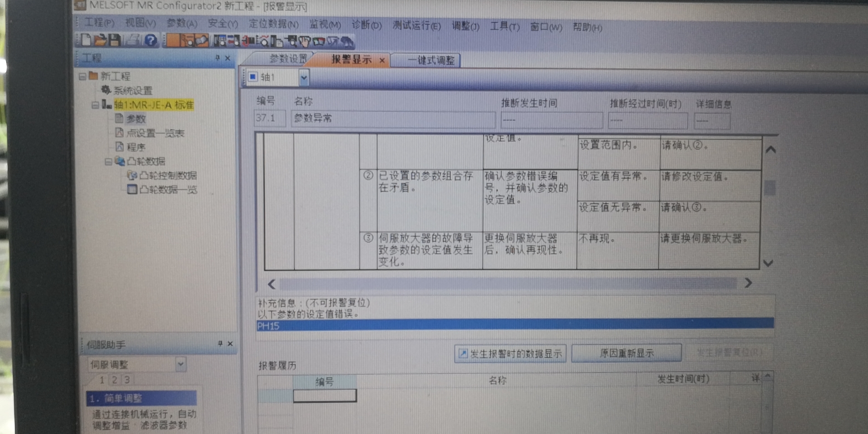The height and width of the screenshot is (434, 868).
Task: Open the 轴1 axis selection dropdown
Action: (x=304, y=78)
